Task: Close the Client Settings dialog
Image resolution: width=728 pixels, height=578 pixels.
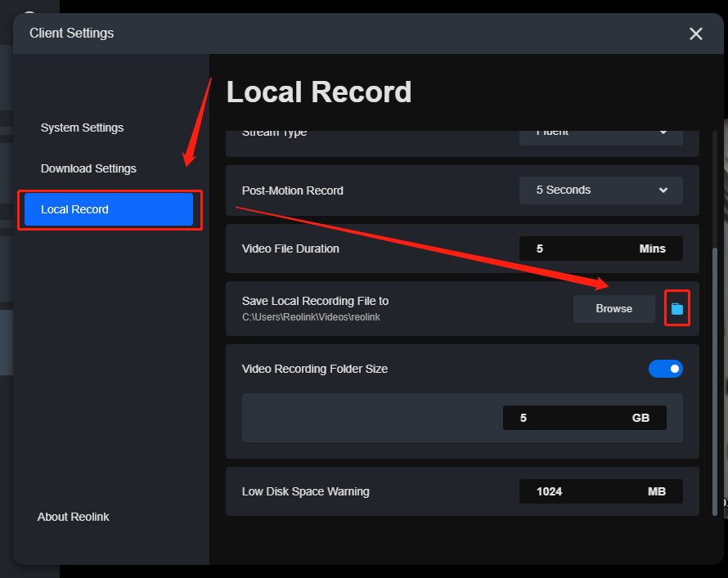Action: 695,34
